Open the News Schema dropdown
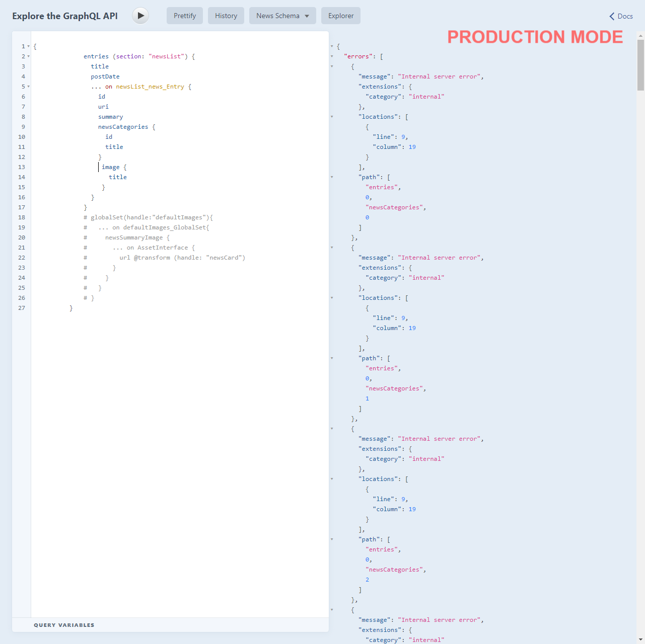 tap(282, 16)
